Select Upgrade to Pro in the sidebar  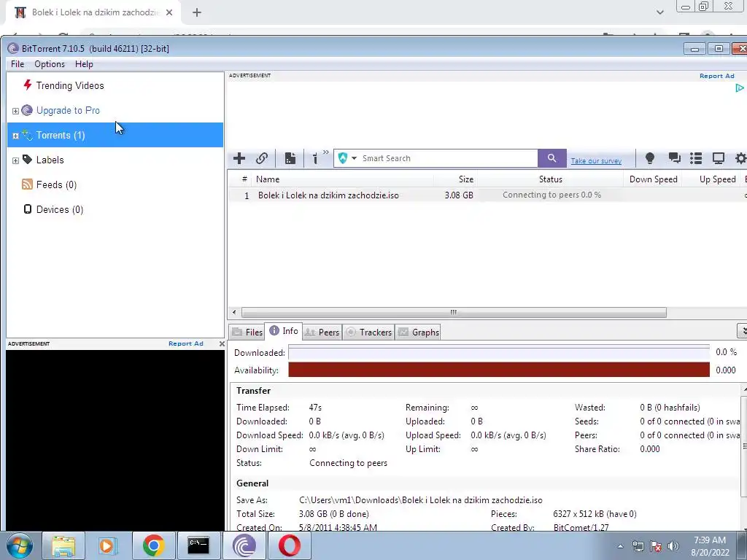tap(68, 111)
